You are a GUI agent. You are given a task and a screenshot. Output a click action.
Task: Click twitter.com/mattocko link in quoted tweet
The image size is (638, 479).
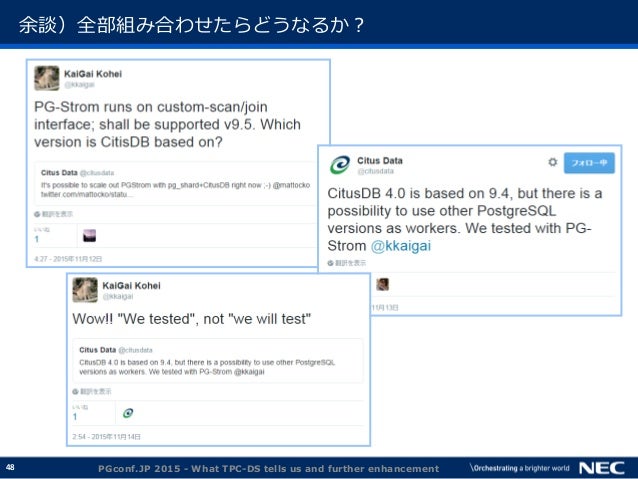[x=86, y=195]
